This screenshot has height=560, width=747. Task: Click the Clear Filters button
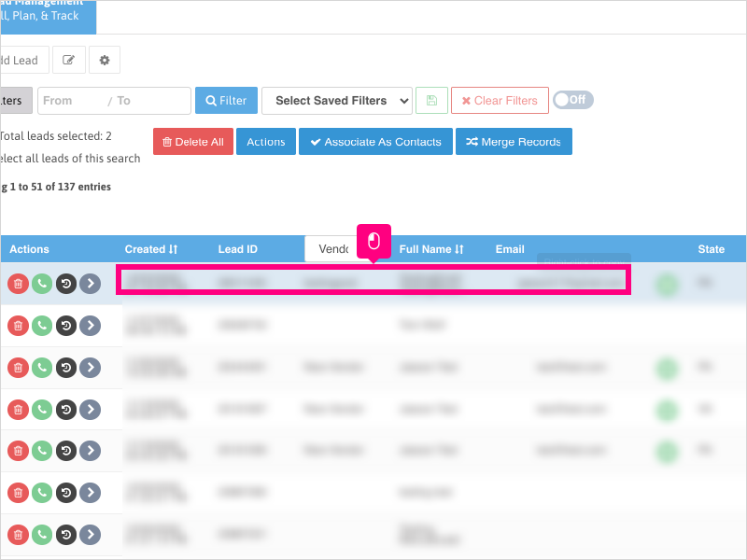tap(500, 101)
